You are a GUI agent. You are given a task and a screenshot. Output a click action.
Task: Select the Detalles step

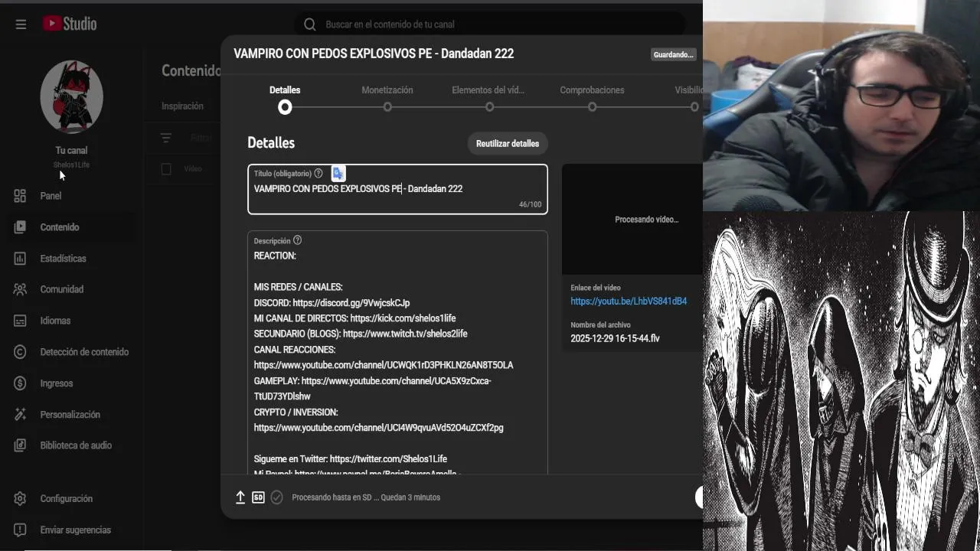[285, 99]
